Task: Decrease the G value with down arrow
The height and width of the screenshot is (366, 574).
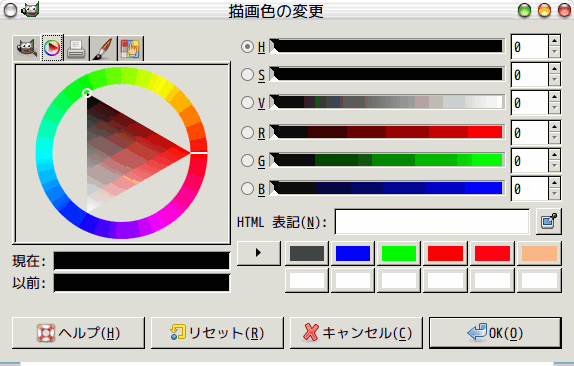Action: click(x=554, y=166)
